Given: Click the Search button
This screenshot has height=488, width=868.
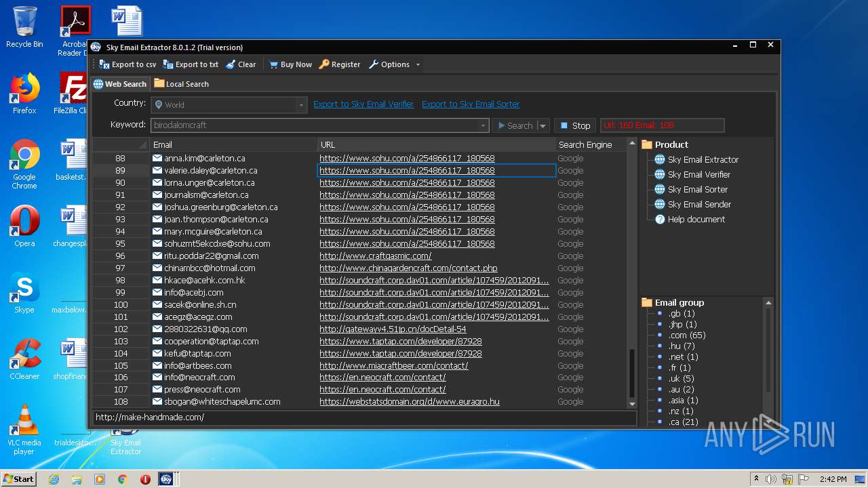Looking at the screenshot, I should tap(515, 125).
